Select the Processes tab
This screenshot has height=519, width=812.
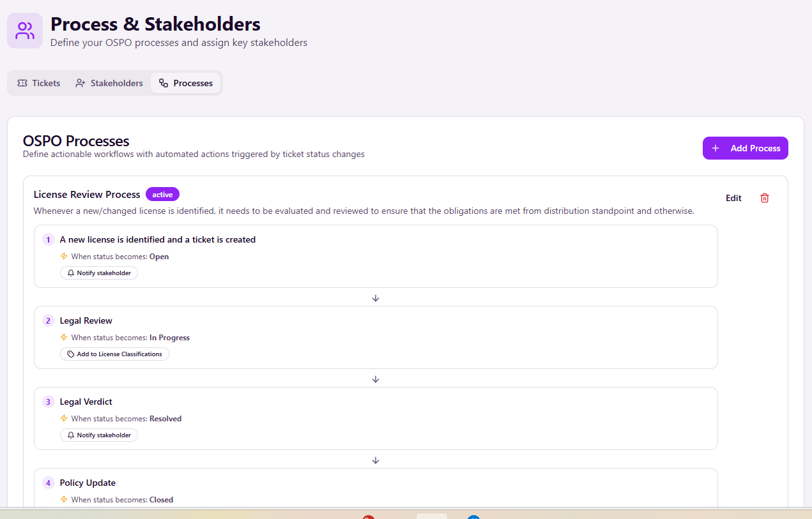point(186,83)
